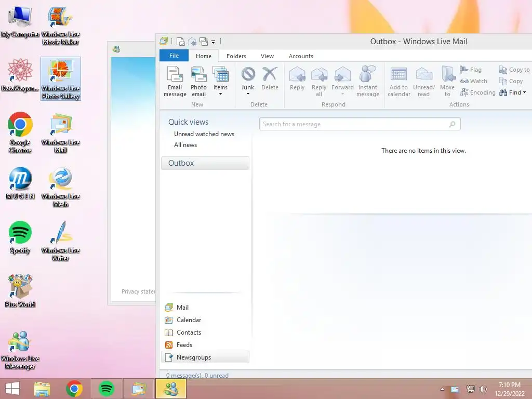The width and height of the screenshot is (532, 399).
Task: Select All news quick view
Action: pos(185,145)
